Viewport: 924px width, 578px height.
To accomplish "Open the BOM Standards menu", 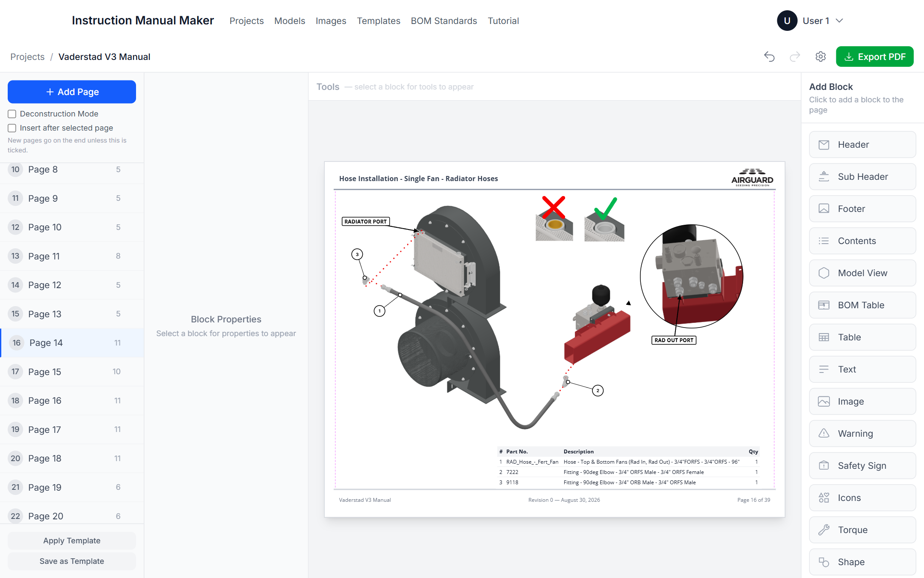I will (444, 21).
